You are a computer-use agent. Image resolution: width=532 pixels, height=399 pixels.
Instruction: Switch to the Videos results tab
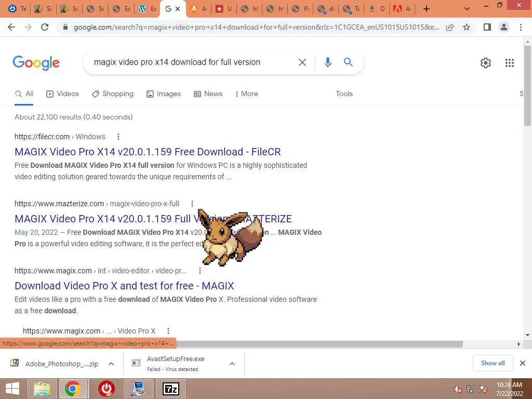coord(62,94)
